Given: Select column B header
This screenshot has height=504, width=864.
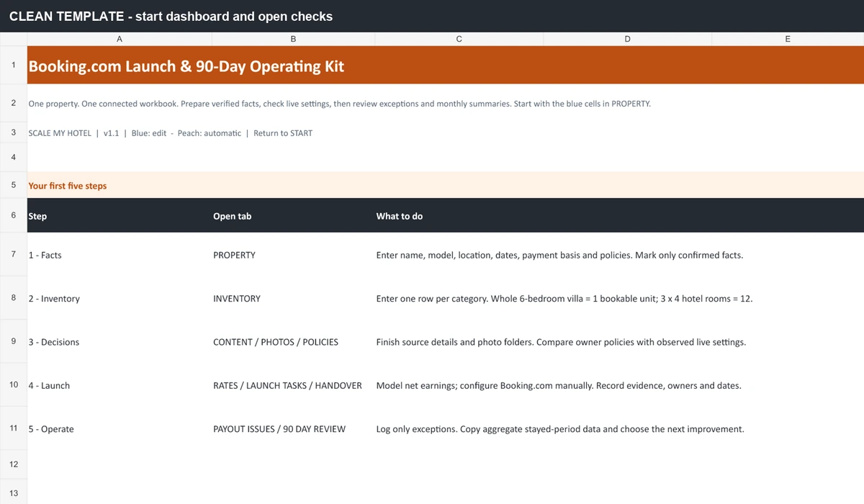Looking at the screenshot, I should 293,39.
